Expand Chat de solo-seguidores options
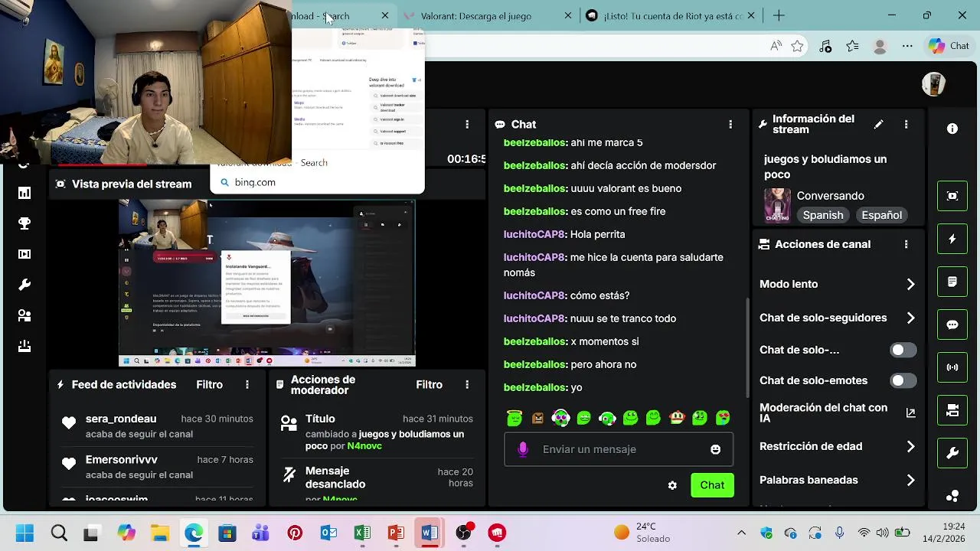This screenshot has width=980, height=551. 910,318
